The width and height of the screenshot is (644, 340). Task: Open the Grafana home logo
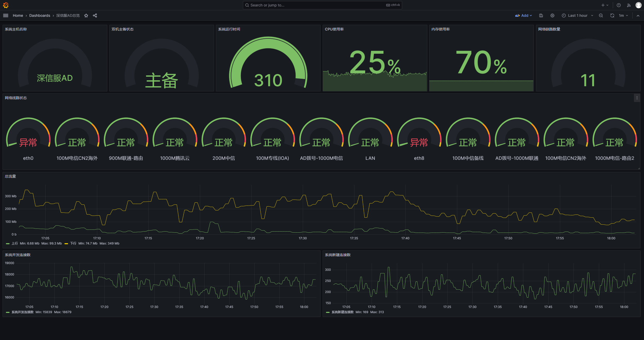6,5
